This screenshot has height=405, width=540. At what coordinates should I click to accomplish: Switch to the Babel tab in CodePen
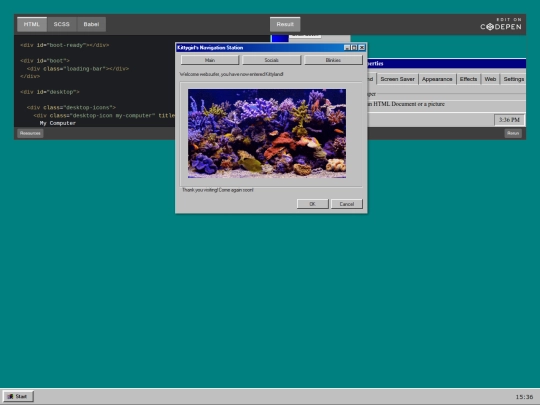[x=91, y=24]
